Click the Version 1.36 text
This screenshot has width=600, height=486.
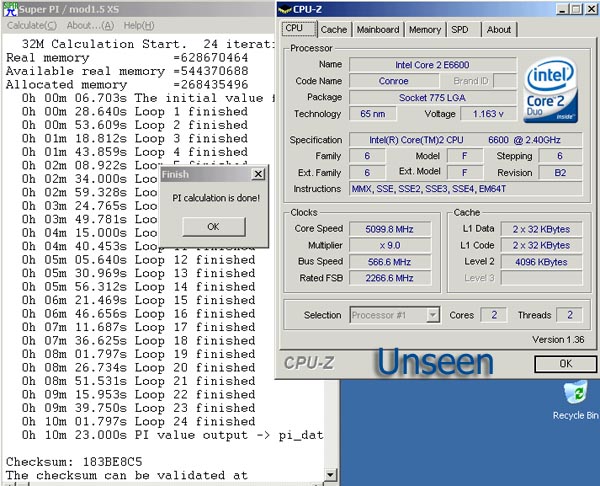coord(558,339)
